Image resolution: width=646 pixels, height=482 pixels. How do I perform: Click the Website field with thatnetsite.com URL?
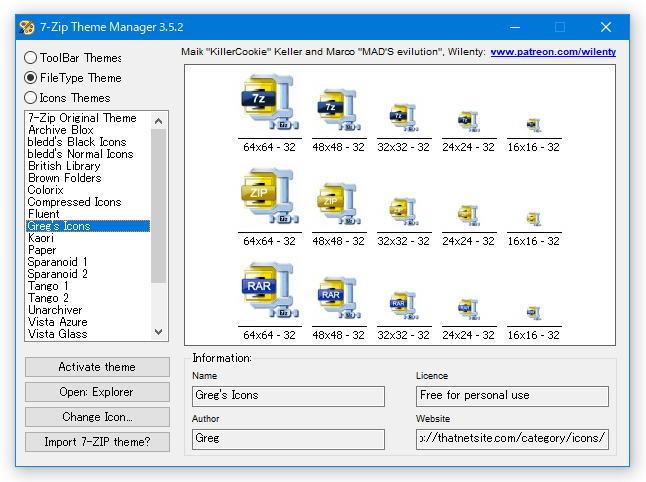point(512,439)
